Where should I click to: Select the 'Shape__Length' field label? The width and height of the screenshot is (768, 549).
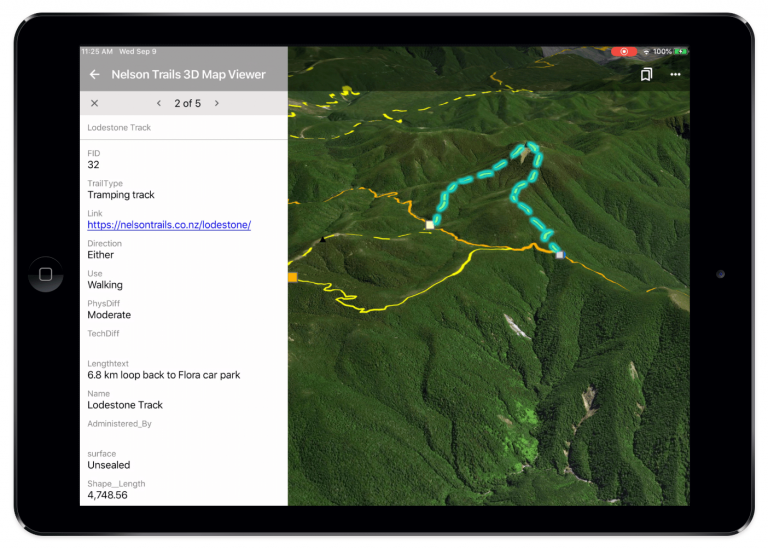click(x=116, y=484)
